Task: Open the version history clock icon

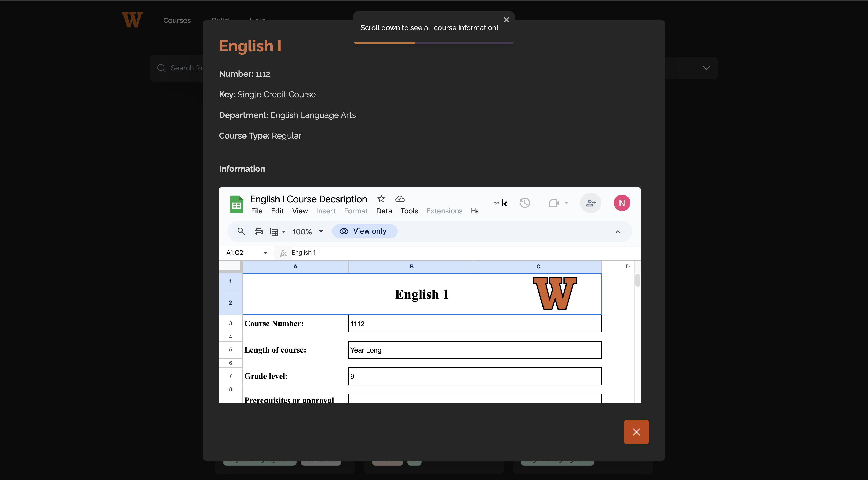Action: tap(525, 203)
